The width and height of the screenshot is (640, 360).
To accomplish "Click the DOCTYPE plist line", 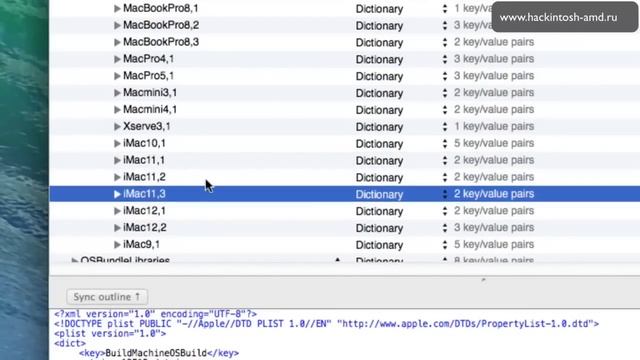I will (327, 324).
